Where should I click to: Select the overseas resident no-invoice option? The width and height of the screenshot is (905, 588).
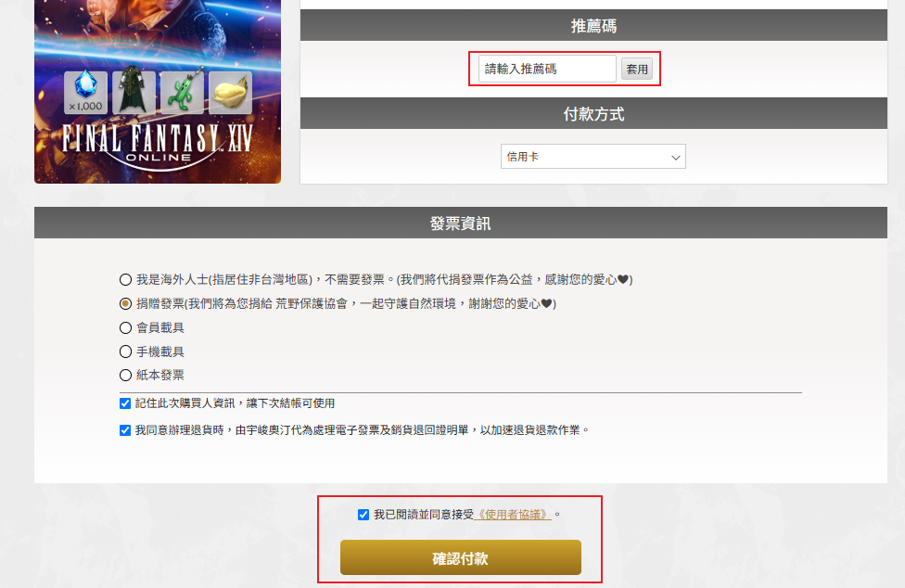(x=126, y=279)
